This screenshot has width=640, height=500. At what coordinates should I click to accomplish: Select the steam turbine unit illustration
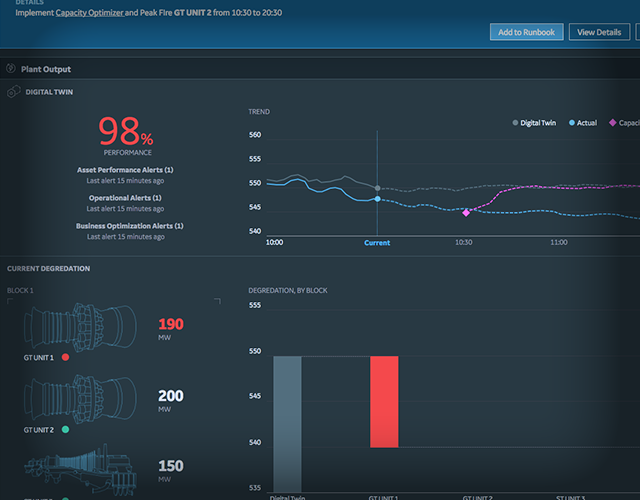80,470
